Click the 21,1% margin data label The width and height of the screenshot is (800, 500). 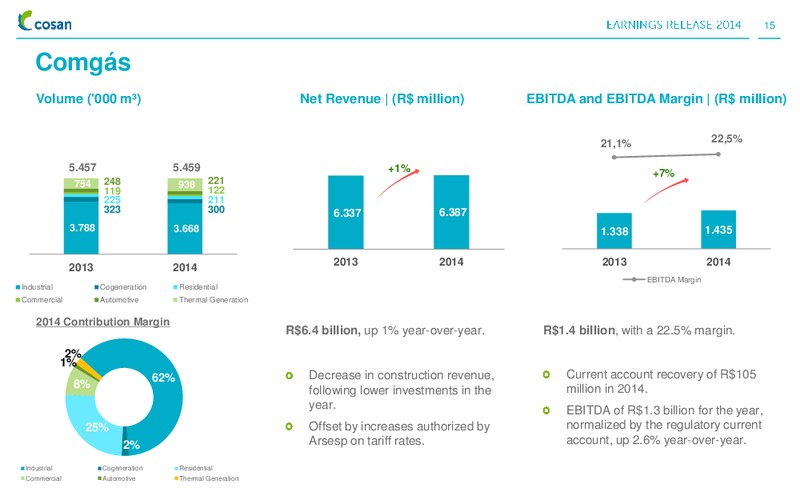click(x=616, y=144)
